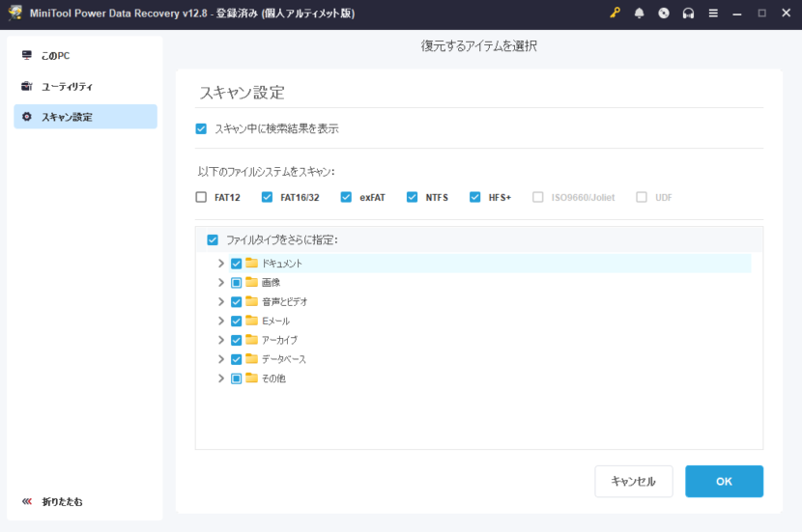Viewport: 802px width, 532px height.
Task: Click the yellow key registration icon
Action: [615, 13]
